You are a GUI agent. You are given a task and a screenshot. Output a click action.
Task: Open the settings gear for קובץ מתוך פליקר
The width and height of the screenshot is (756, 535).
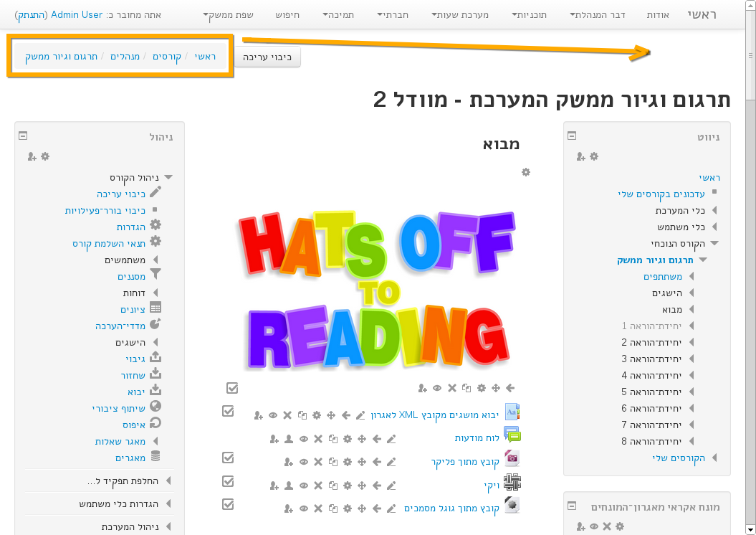click(348, 462)
